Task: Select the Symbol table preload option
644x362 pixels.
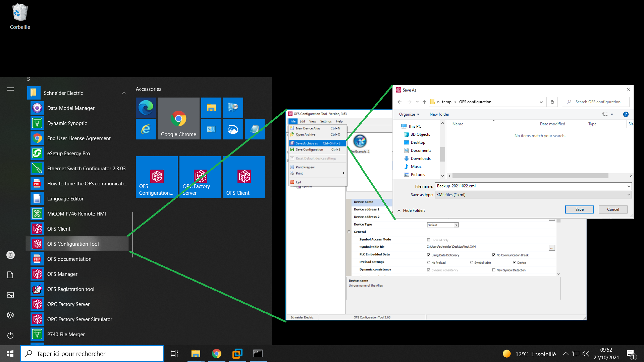Action: (472, 262)
